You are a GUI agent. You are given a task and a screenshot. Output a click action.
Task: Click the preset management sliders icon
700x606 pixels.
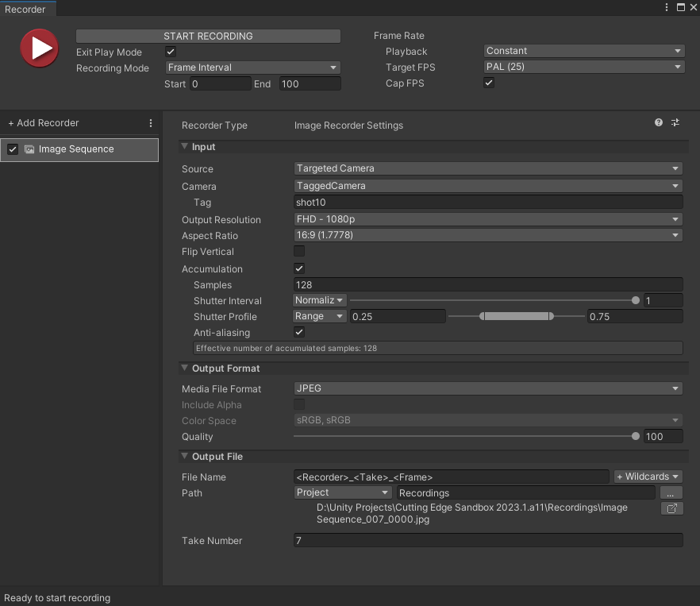[x=675, y=123]
